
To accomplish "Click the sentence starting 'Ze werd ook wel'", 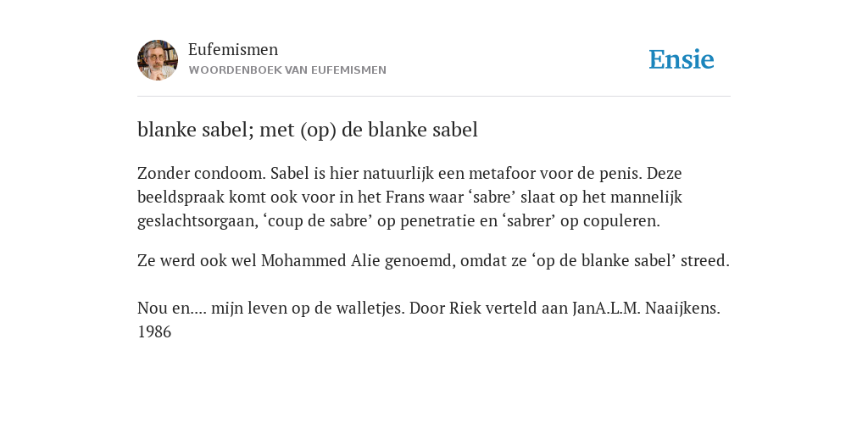I will 433,261.
